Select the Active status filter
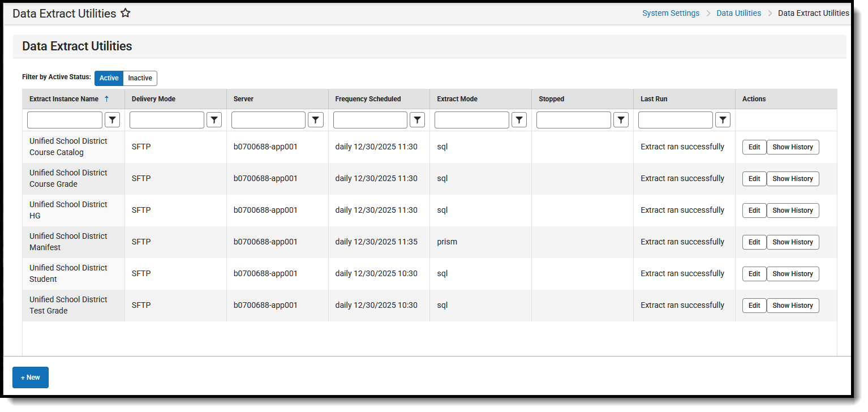868x412 pixels. (109, 78)
